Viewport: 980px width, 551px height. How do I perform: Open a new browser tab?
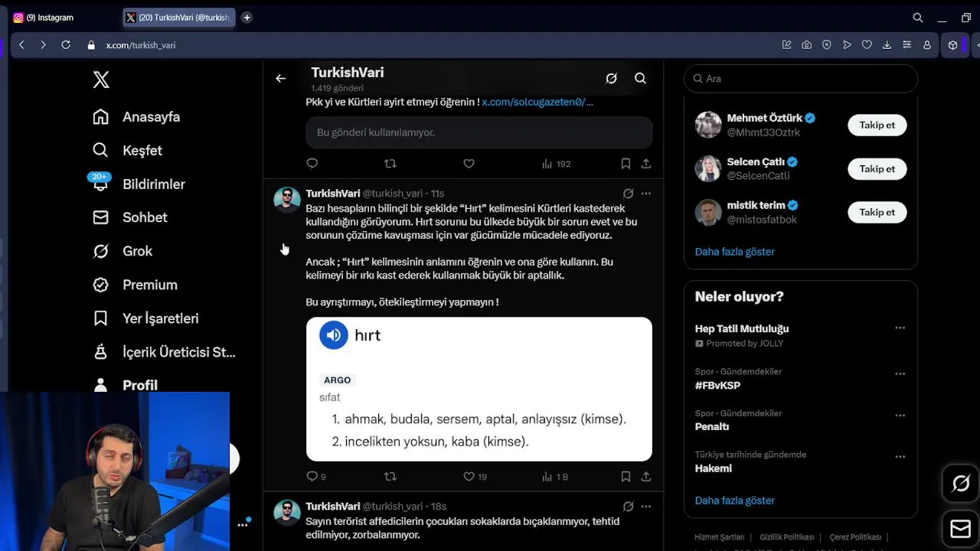pyautogui.click(x=247, y=17)
